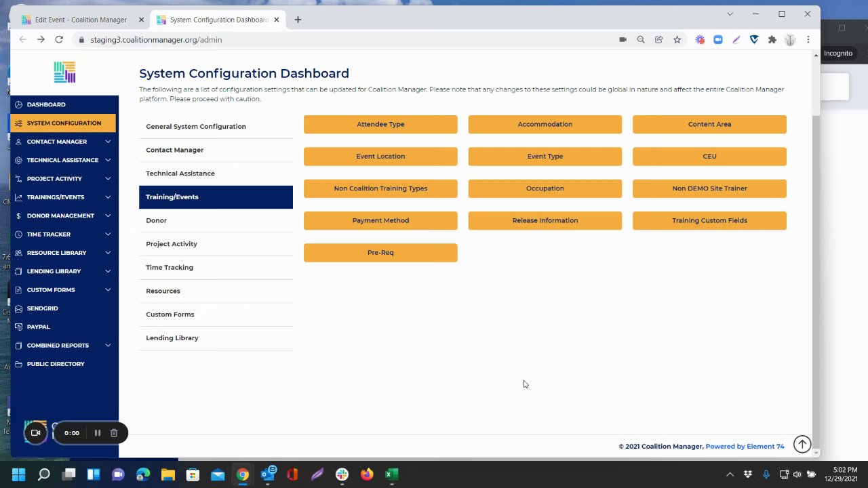Screen dimensions: 868x488
Task: Open Windows taskbar search
Action: click(44, 474)
